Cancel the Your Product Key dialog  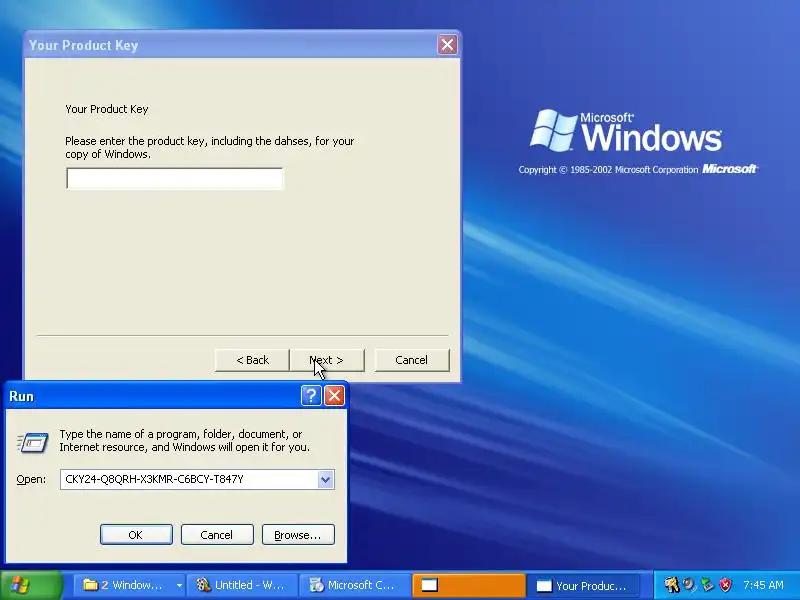(x=412, y=360)
